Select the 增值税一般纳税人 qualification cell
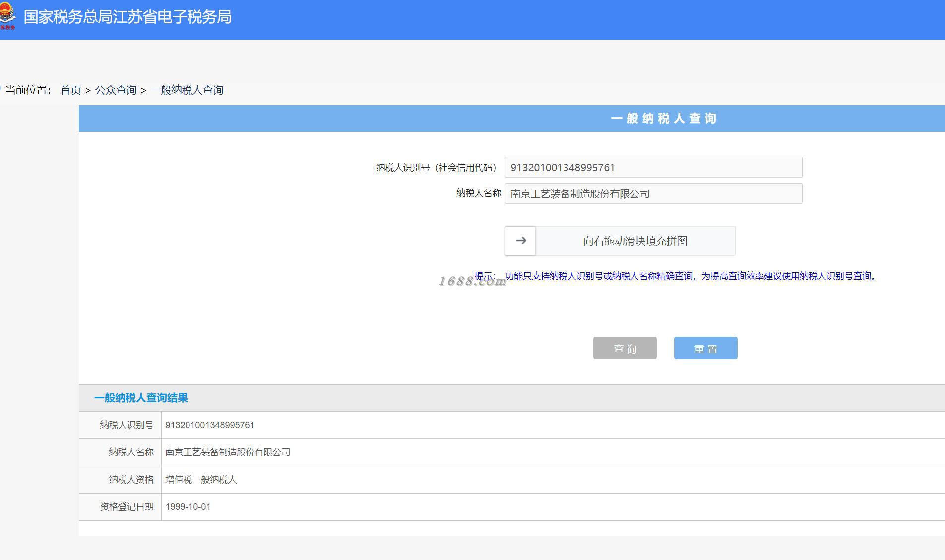Image resolution: width=945 pixels, height=560 pixels. [x=201, y=480]
